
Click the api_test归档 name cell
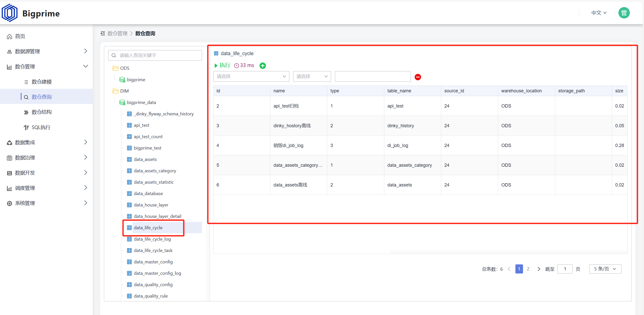pyautogui.click(x=299, y=106)
